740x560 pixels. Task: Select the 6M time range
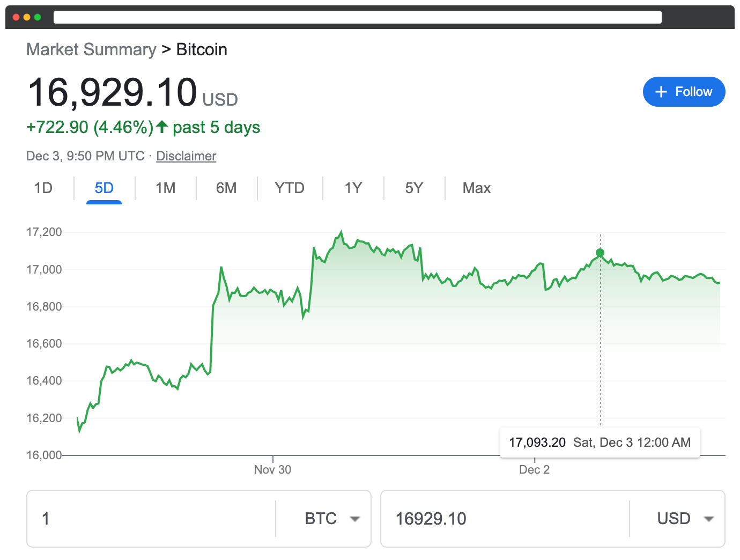[226, 188]
